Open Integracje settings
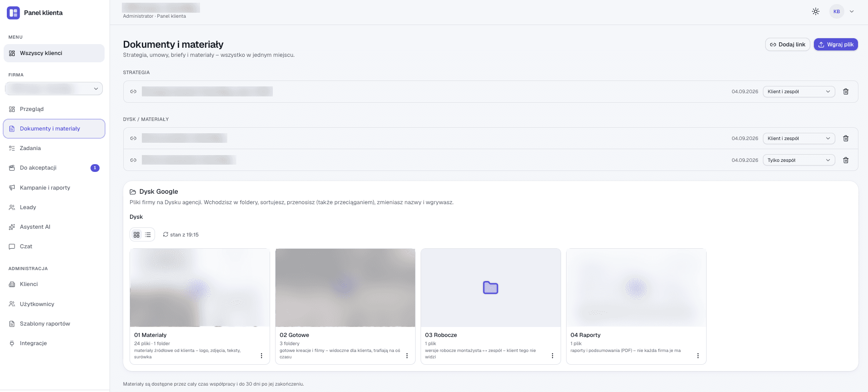 tap(54, 343)
